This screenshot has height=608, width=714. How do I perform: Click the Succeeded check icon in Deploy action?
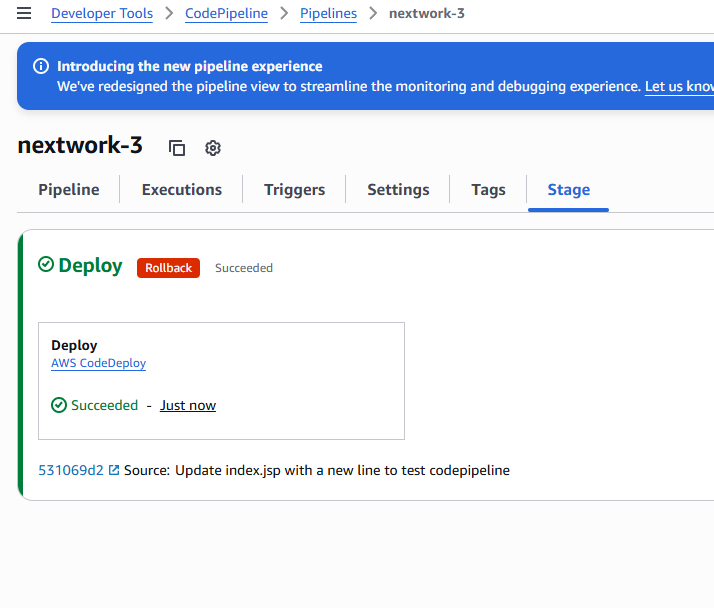(x=59, y=405)
